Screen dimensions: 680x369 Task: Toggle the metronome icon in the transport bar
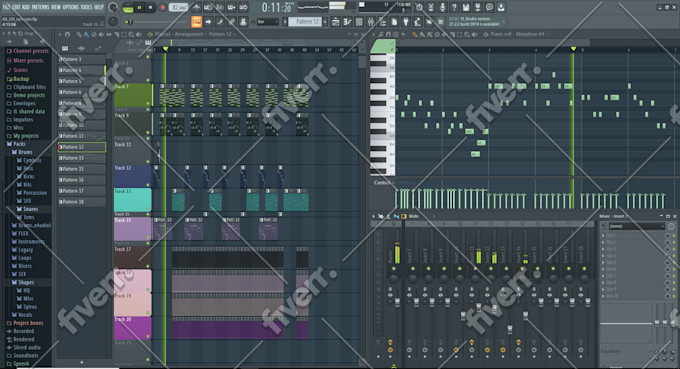point(196,7)
